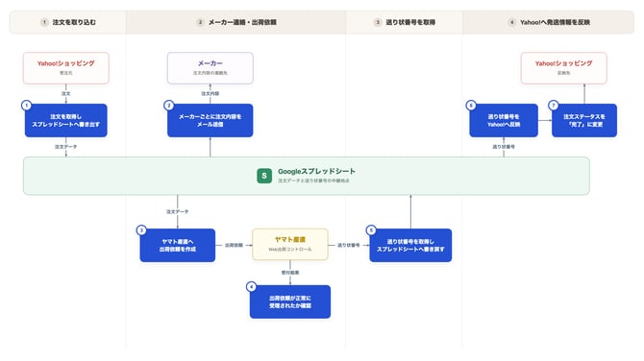The height and width of the screenshot is (361, 644).
Task: Click the 注文データ label above step 3
Action: pyautogui.click(x=178, y=211)
